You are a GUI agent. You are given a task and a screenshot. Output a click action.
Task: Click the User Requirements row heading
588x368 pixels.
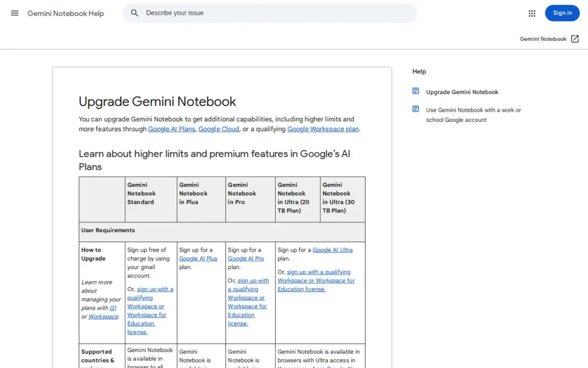coord(108,230)
